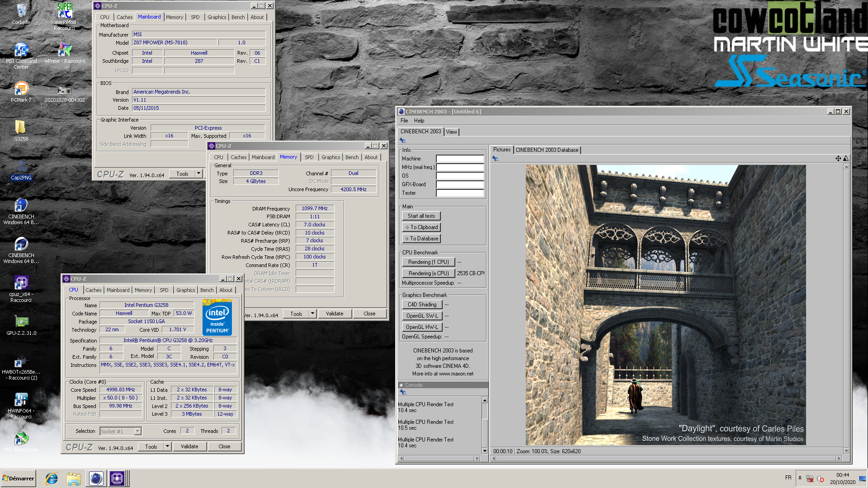The width and height of the screenshot is (868, 488).
Task: Click console scrollbar up arrow
Action: point(485,400)
